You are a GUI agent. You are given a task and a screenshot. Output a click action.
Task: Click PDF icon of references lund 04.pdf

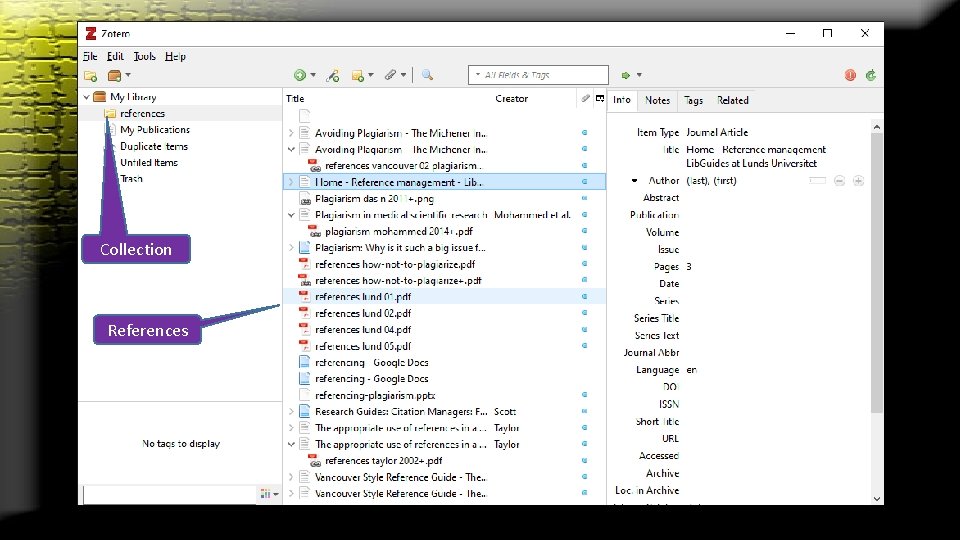(304, 329)
